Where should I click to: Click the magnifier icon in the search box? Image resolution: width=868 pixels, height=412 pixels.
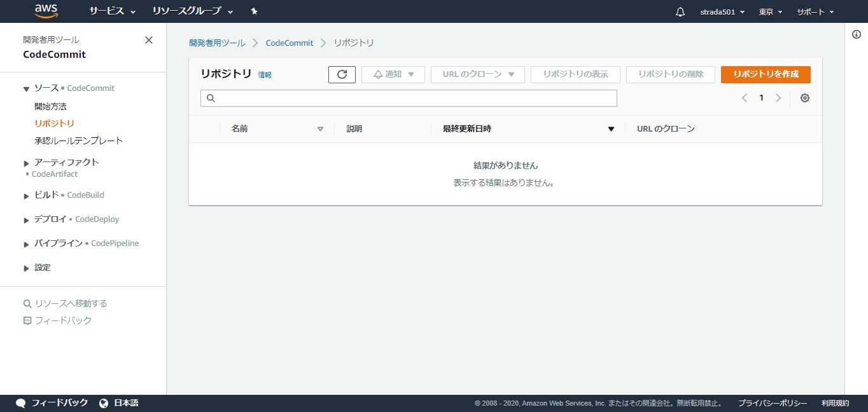coord(211,98)
